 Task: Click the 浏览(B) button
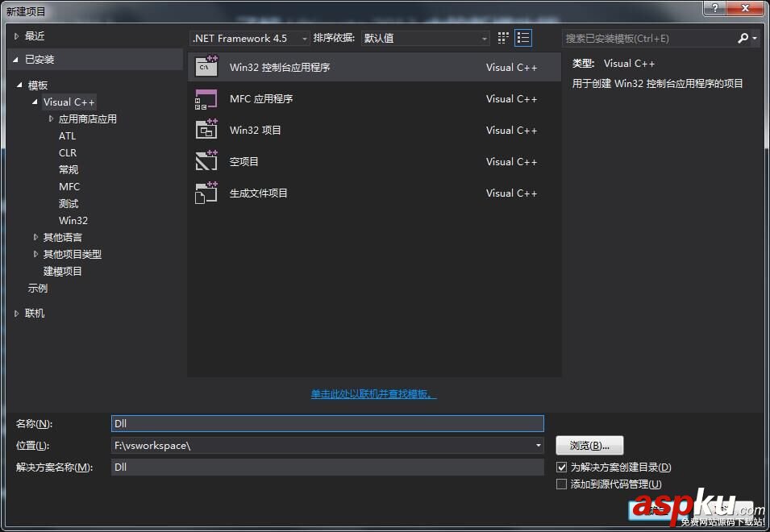588,445
